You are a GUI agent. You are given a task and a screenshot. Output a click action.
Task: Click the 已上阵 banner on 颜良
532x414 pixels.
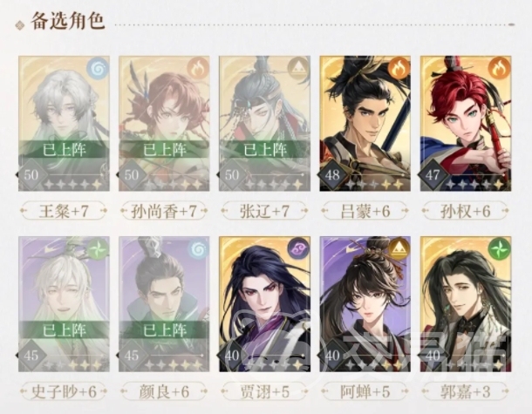pyautogui.click(x=164, y=329)
